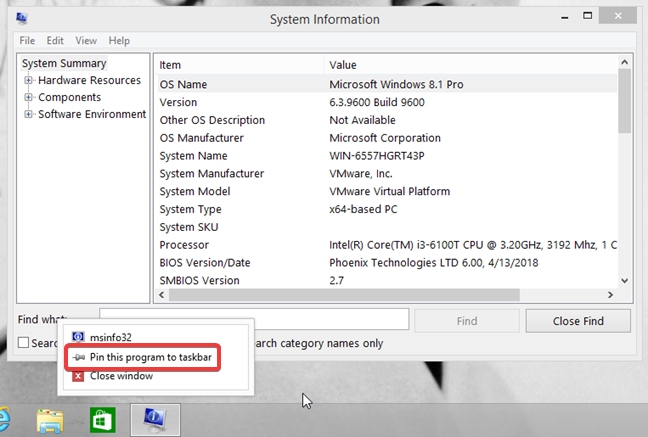Viewport: 648px width, 437px height.
Task: Select the BIOS Version/Date row
Action: click(387, 262)
